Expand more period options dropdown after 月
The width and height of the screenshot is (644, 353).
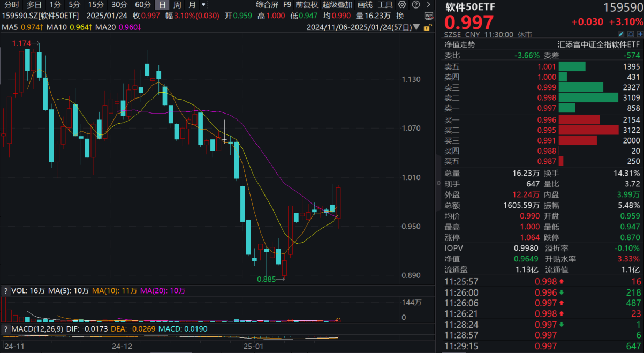click(x=203, y=5)
